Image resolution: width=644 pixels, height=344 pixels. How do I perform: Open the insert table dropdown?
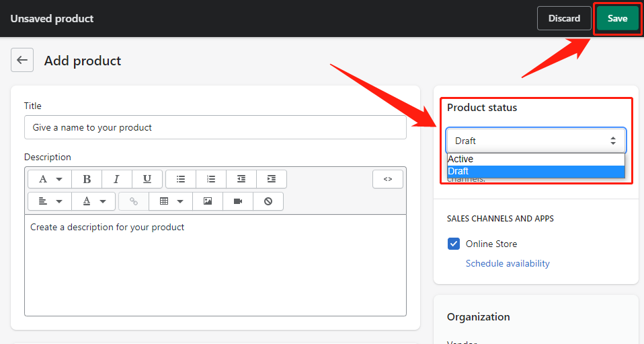(171, 201)
